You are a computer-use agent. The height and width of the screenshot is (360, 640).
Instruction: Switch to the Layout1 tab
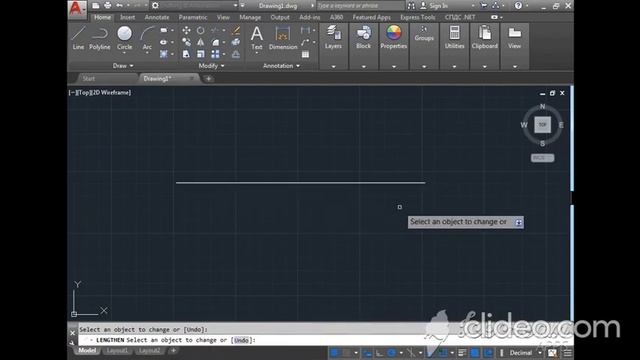point(117,351)
